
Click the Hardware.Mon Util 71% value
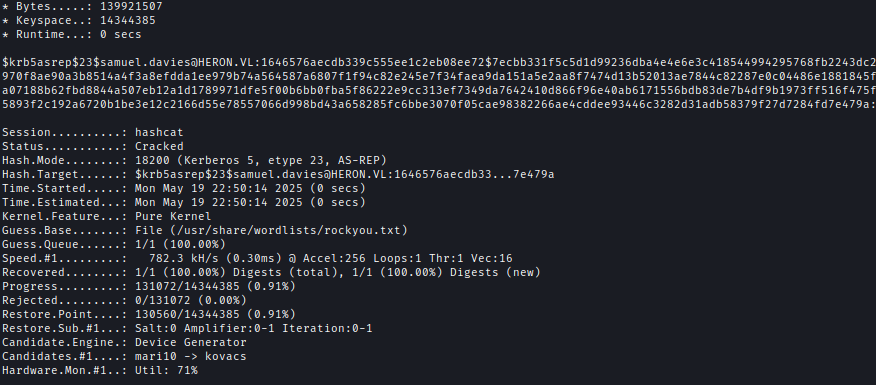pyautogui.click(x=166, y=370)
